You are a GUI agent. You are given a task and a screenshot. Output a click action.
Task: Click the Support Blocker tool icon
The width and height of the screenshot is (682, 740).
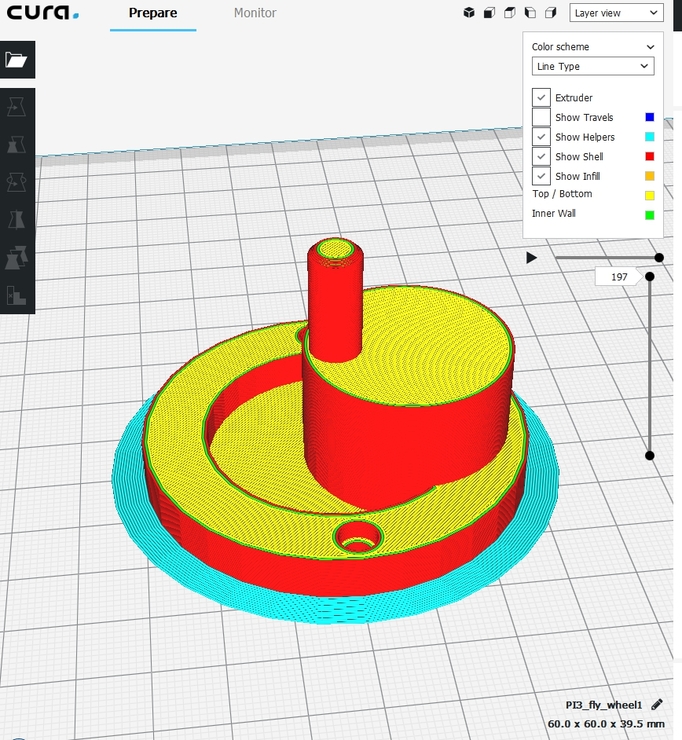point(16,295)
